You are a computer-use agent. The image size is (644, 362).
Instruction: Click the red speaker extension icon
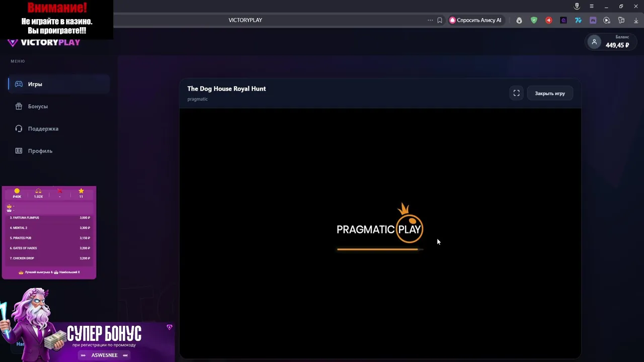click(549, 20)
